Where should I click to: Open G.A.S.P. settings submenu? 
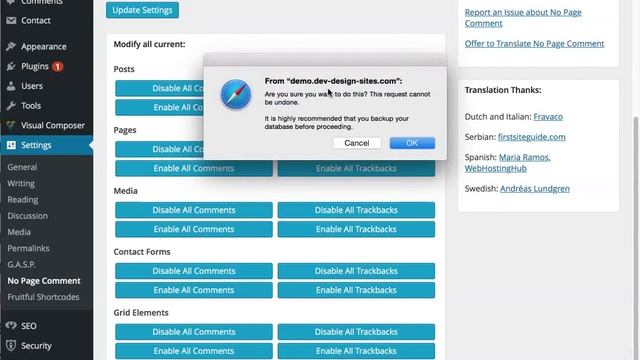[21, 264]
